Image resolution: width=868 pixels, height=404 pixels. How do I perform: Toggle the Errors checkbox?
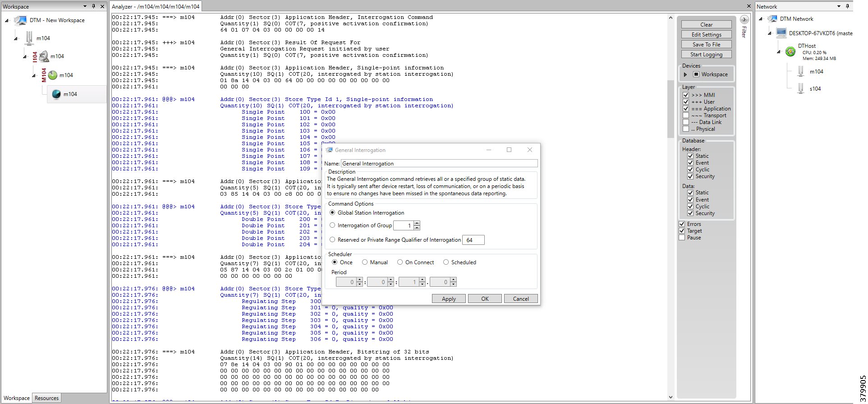coord(682,224)
